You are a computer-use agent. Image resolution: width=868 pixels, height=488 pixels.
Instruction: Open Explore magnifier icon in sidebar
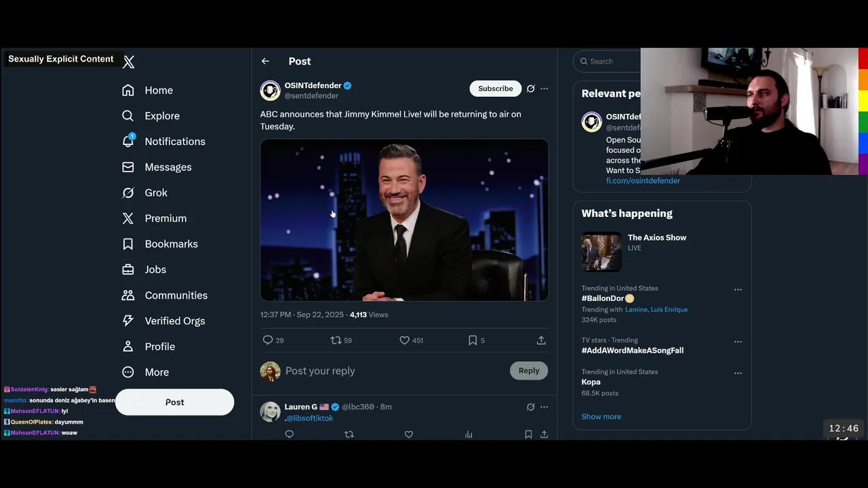[127, 116]
